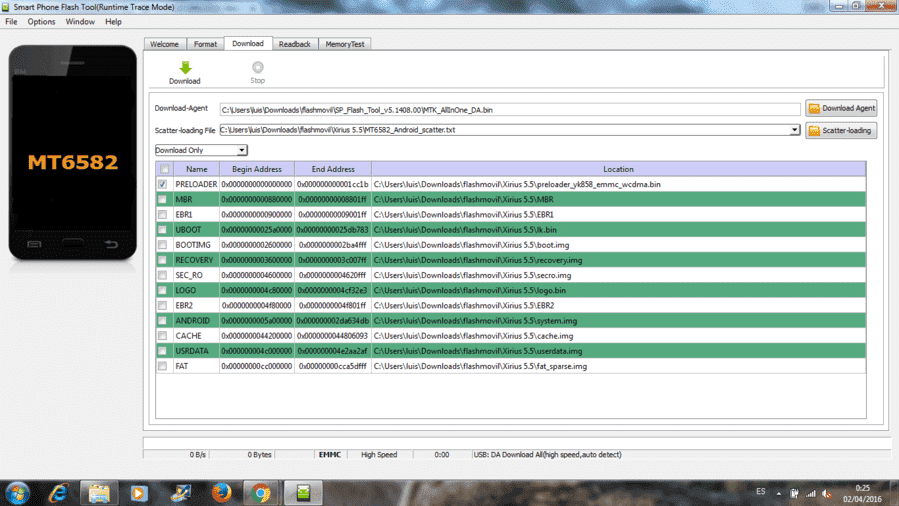The image size is (899, 506).
Task: Click the USB: DA Download All status text
Action: 548,454
